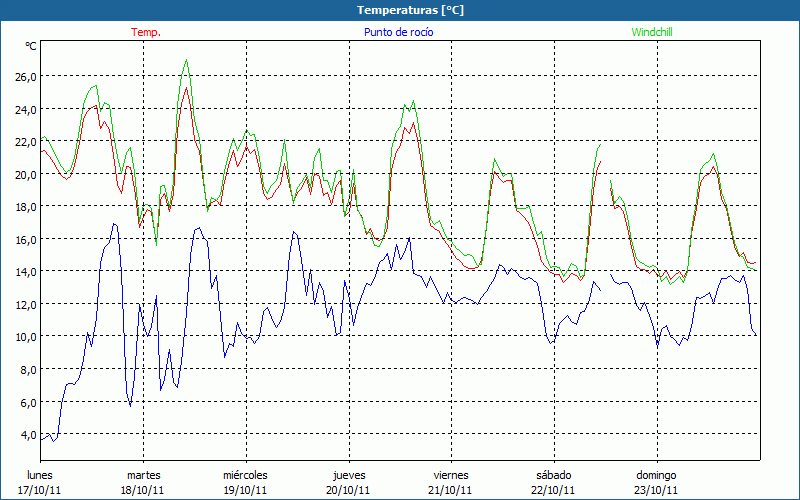This screenshot has height=500, width=800.
Task: Select the 'jueves' day label
Action: (348, 475)
